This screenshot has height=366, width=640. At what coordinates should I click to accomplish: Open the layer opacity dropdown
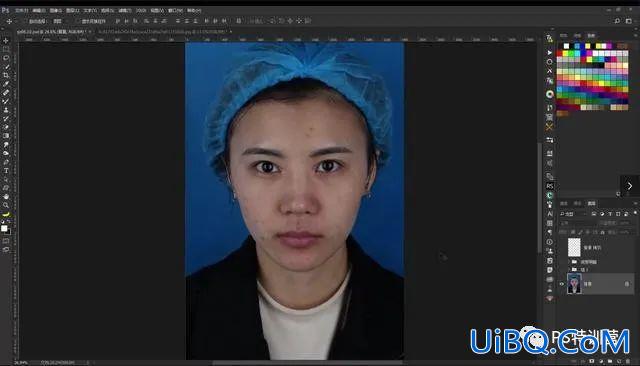[625, 223]
